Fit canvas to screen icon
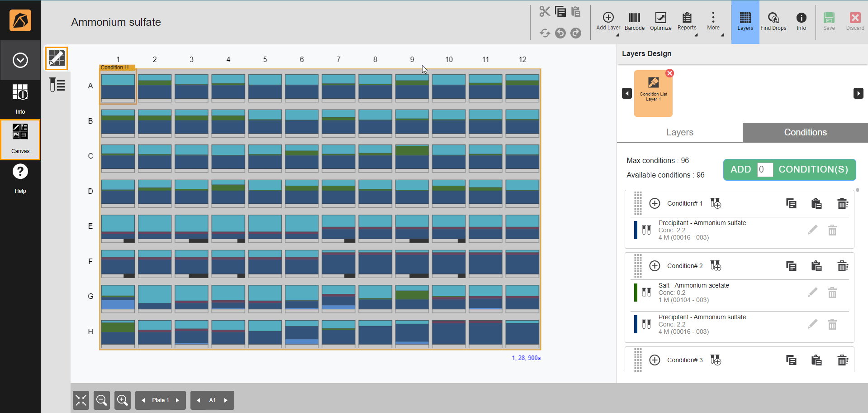This screenshot has width=868, height=413. [81, 400]
